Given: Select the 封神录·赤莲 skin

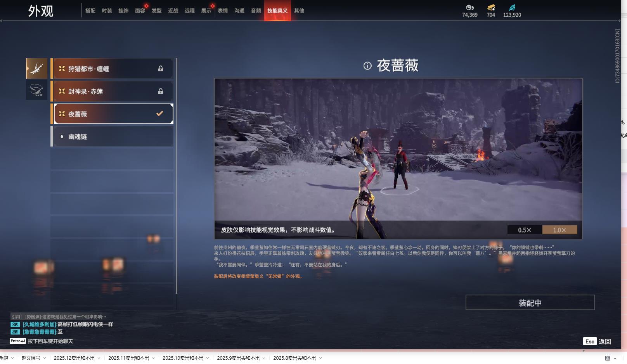Looking at the screenshot, I should tap(112, 91).
